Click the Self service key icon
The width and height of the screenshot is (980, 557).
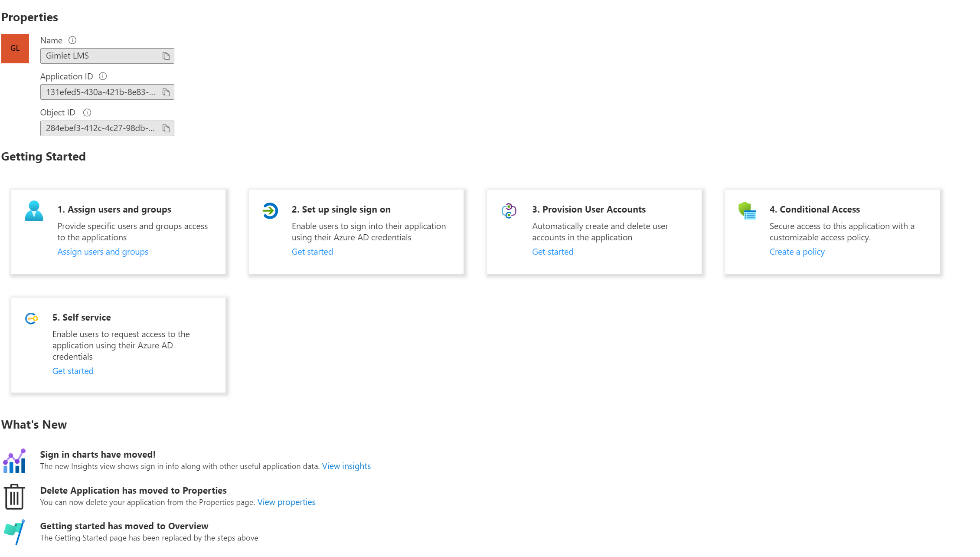pyautogui.click(x=32, y=318)
